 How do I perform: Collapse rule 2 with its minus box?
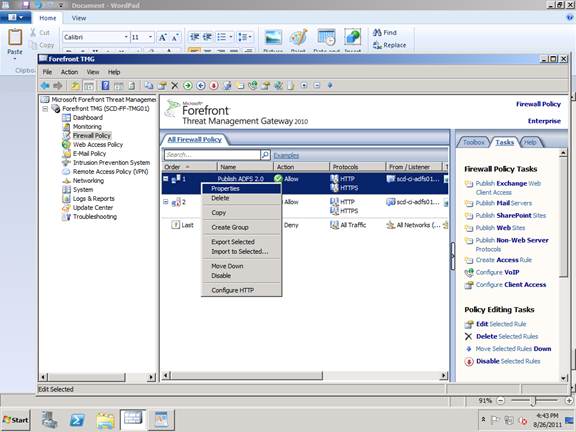166,202
